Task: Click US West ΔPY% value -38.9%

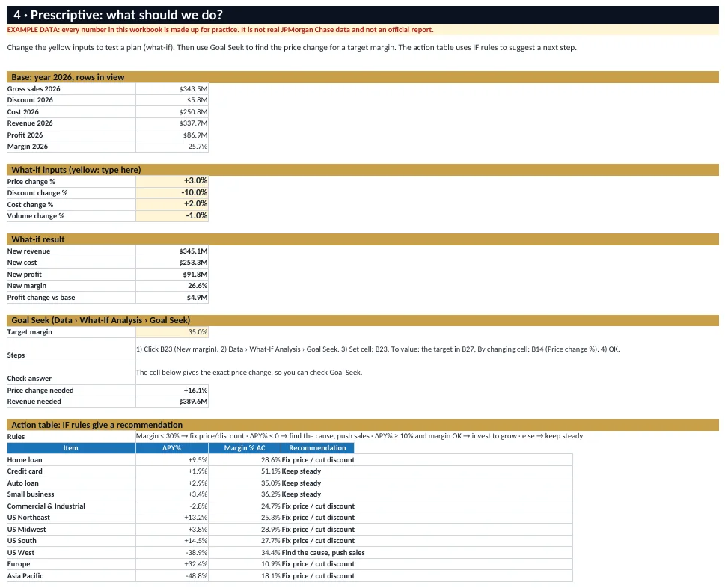Action: point(172,552)
